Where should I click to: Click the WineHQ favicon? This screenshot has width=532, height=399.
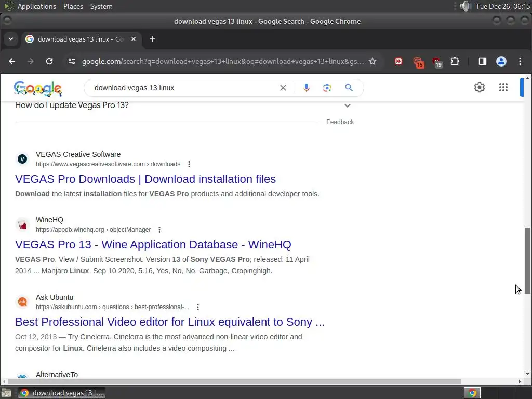point(22,224)
